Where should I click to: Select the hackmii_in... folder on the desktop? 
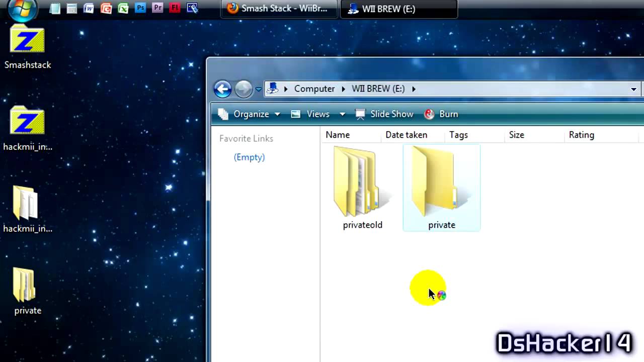(x=28, y=210)
